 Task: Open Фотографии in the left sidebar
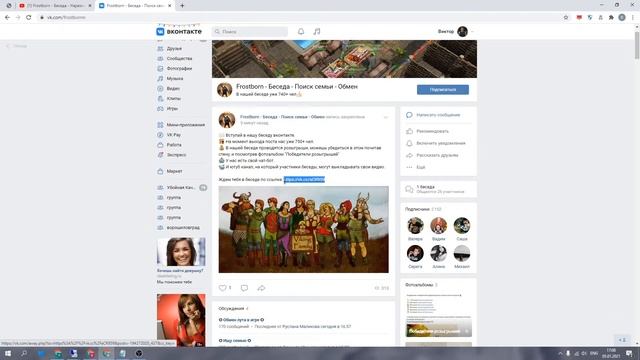pos(179,69)
